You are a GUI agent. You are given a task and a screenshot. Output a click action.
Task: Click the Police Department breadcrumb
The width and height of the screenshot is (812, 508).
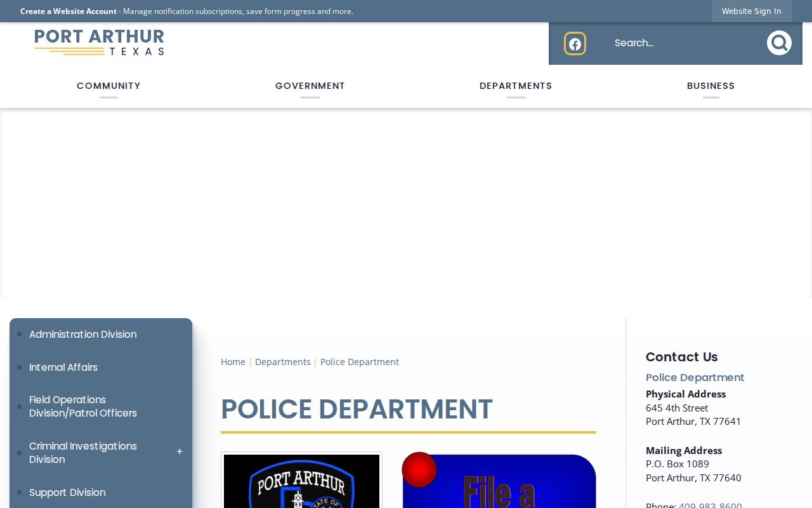click(360, 362)
